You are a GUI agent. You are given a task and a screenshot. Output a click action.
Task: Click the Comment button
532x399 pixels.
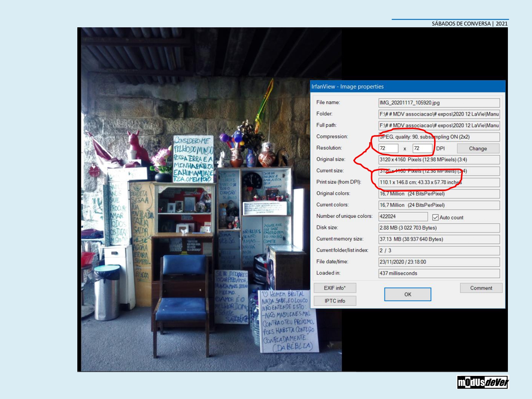coord(481,288)
